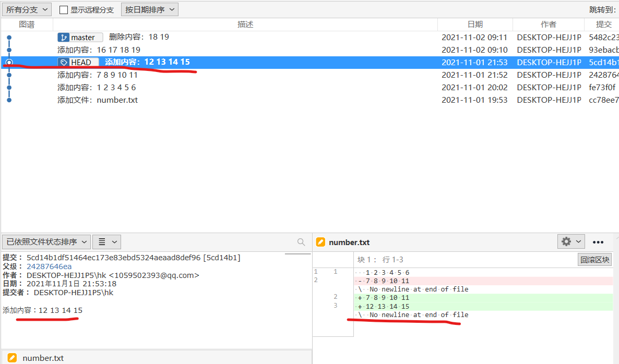Click the added diff line + 12 13 14 15
The width and height of the screenshot is (619, 364).
click(x=483, y=307)
